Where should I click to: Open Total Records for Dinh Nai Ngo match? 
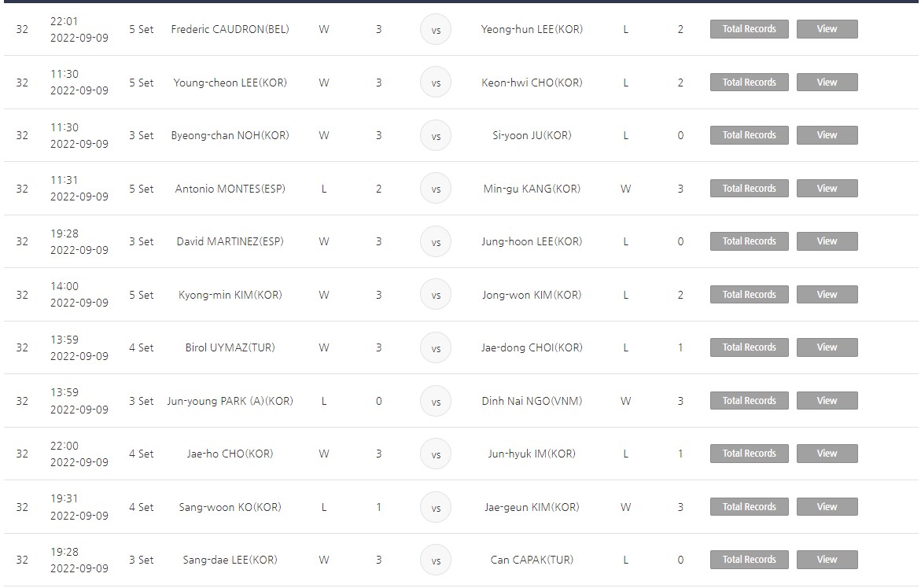749,401
